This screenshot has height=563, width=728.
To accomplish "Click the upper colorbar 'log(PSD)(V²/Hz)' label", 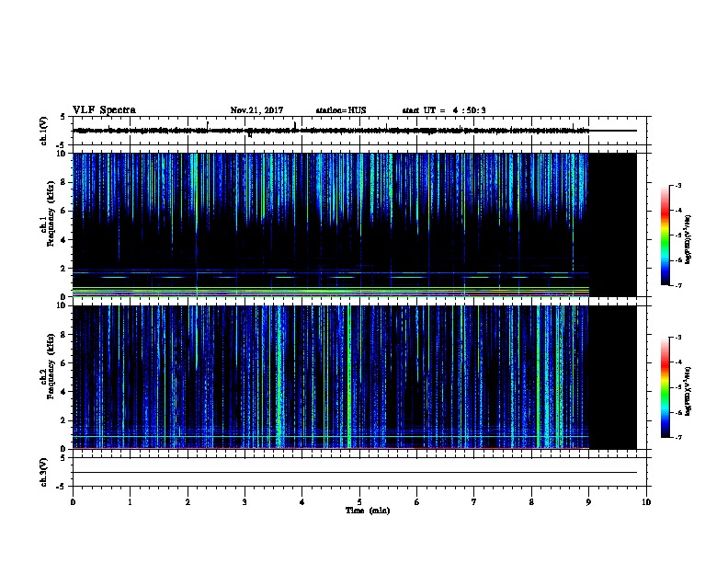I will pos(688,239).
